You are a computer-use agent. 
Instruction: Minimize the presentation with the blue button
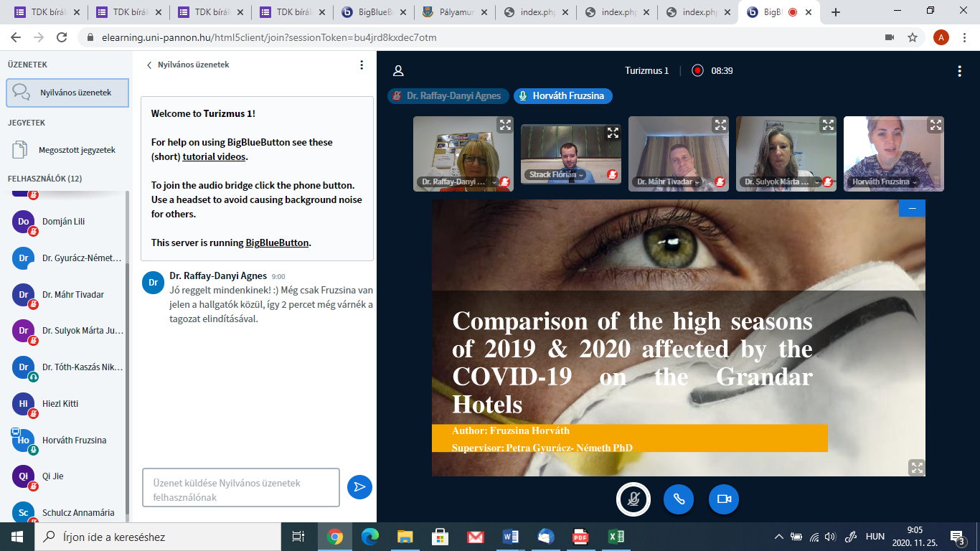[x=912, y=208]
